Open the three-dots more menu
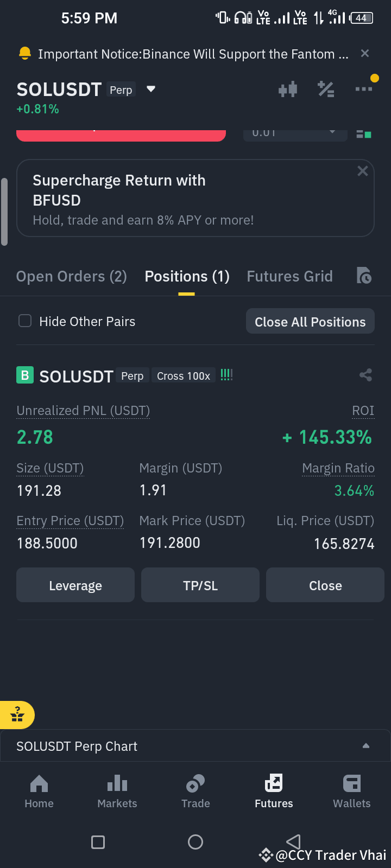 [364, 89]
